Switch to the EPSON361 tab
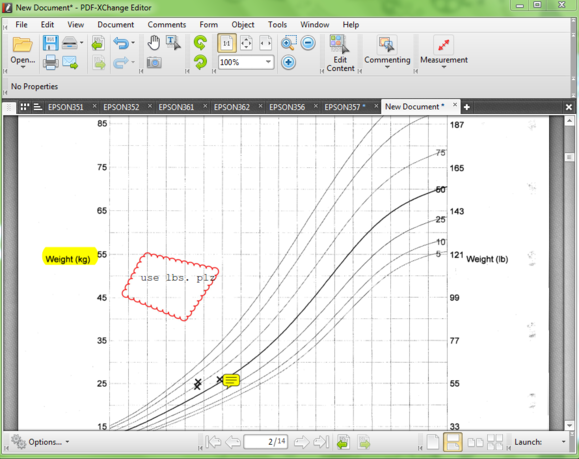 coord(176,107)
